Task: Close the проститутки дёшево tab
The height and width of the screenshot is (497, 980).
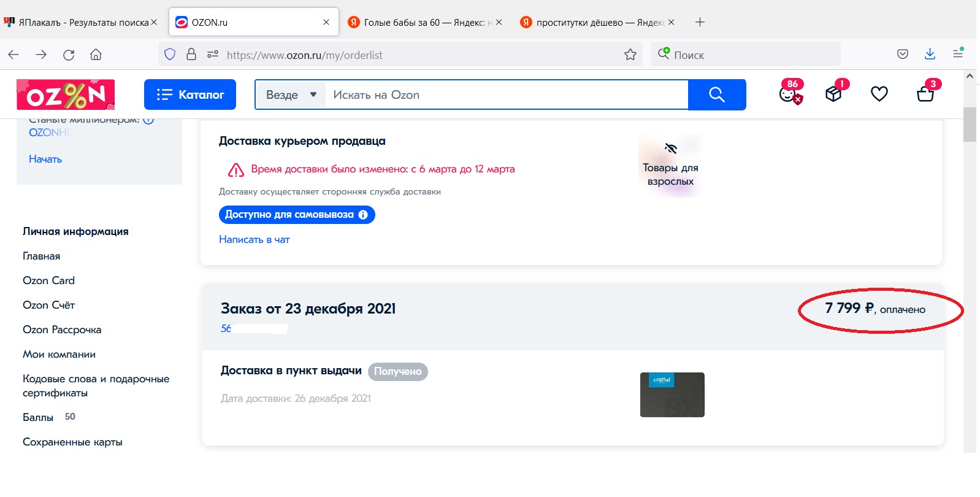Action: click(671, 22)
